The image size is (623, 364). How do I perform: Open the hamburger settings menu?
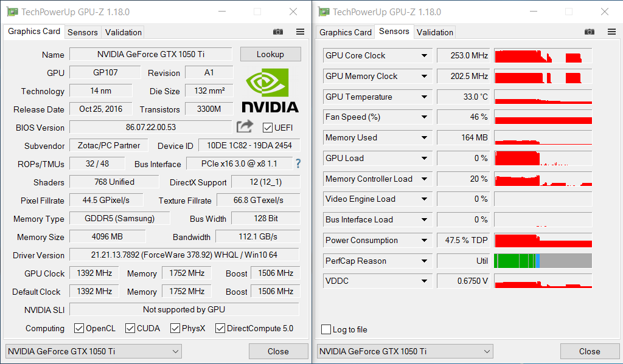[x=300, y=32]
